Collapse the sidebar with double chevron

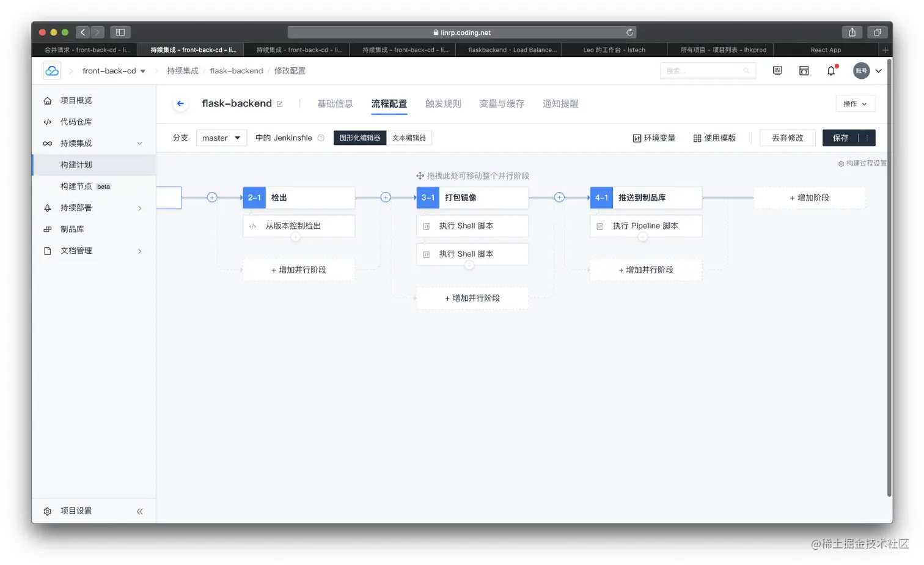tap(140, 511)
